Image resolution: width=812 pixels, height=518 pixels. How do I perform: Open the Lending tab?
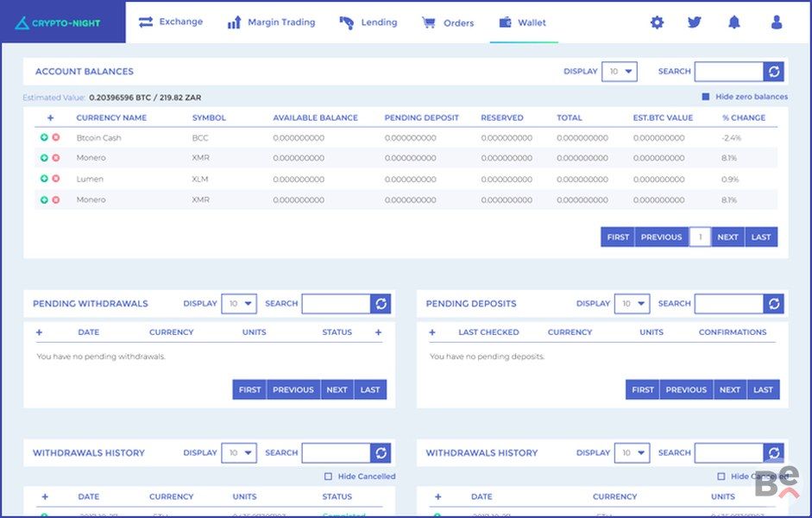coord(368,22)
